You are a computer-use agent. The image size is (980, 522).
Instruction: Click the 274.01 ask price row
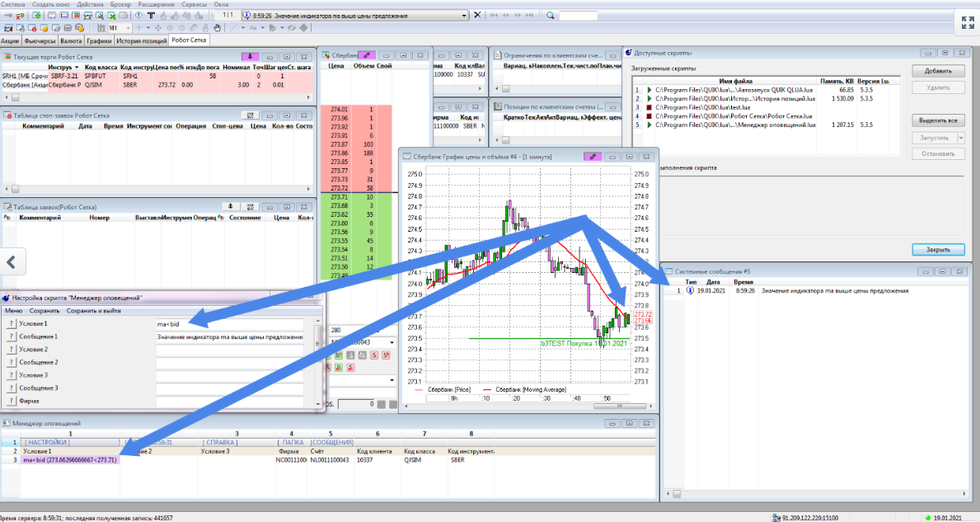pos(357,110)
